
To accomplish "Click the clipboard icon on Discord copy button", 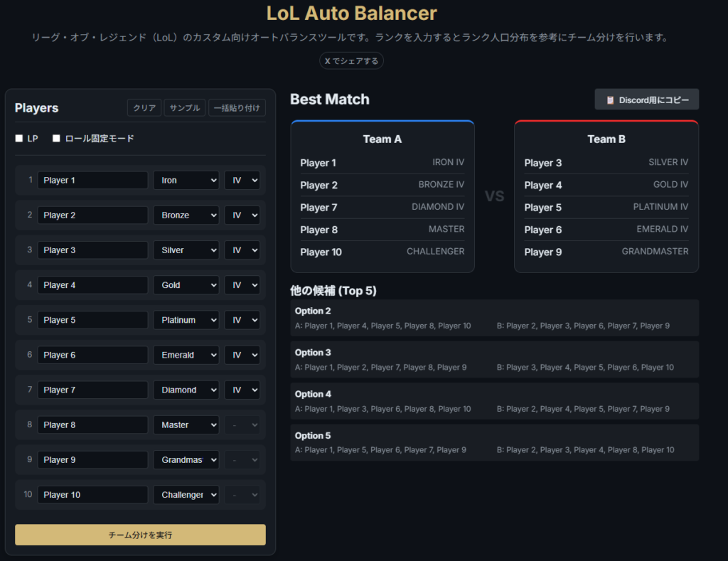I will (610, 100).
